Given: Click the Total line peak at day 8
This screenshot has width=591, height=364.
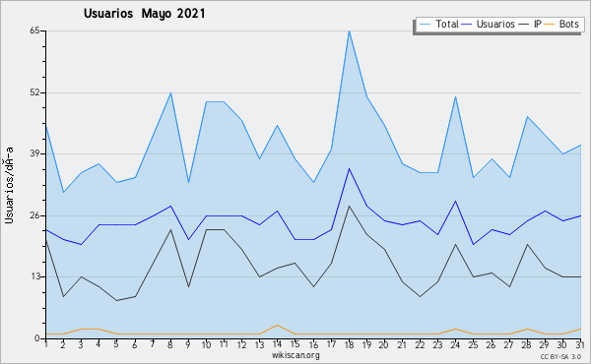Looking at the screenshot, I should click(170, 93).
